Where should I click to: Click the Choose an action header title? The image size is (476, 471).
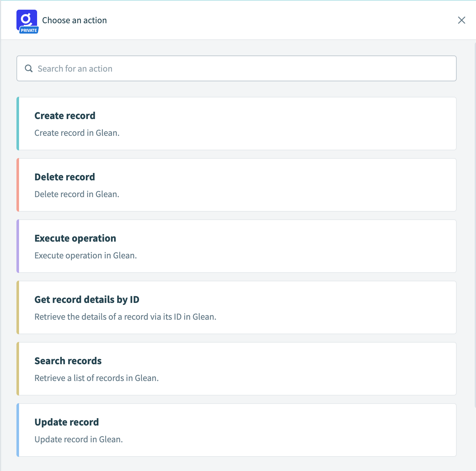tap(74, 20)
